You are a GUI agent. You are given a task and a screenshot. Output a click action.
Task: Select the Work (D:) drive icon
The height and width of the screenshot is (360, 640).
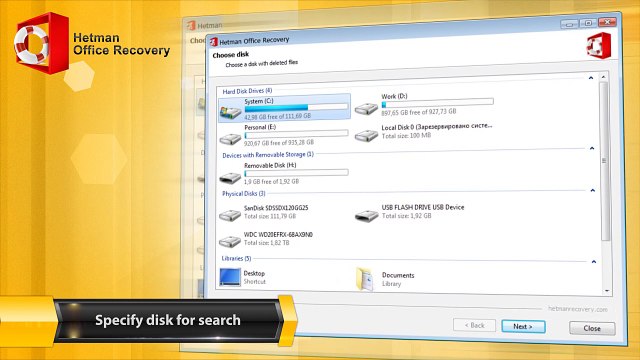click(x=366, y=109)
